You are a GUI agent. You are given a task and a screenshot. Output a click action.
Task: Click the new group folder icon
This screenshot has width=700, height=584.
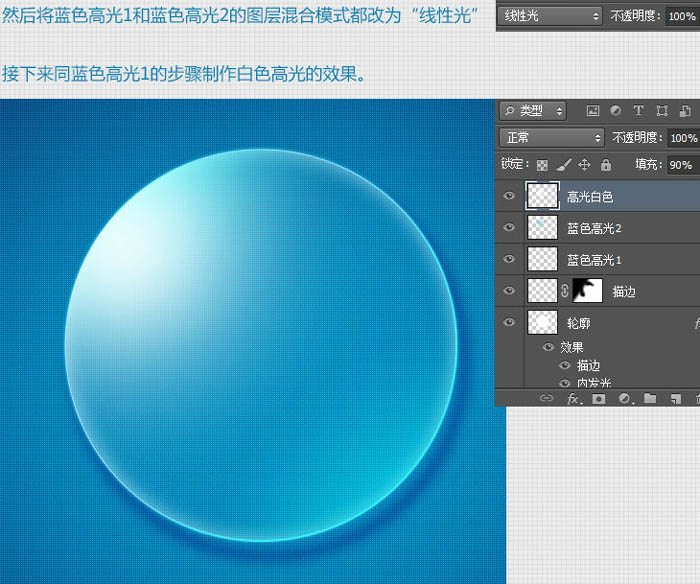point(650,398)
